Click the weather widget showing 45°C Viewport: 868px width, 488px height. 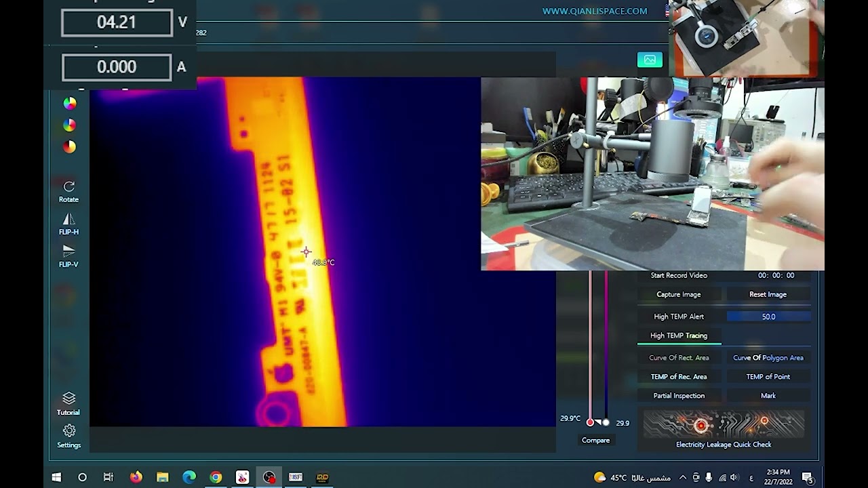(x=632, y=477)
